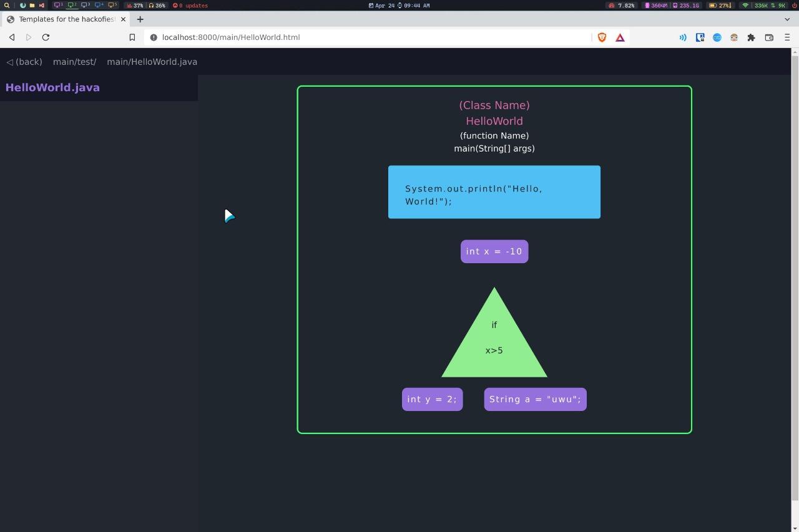This screenshot has height=532, width=799.
Task: Click the face avatar extension icon
Action: 734,37
